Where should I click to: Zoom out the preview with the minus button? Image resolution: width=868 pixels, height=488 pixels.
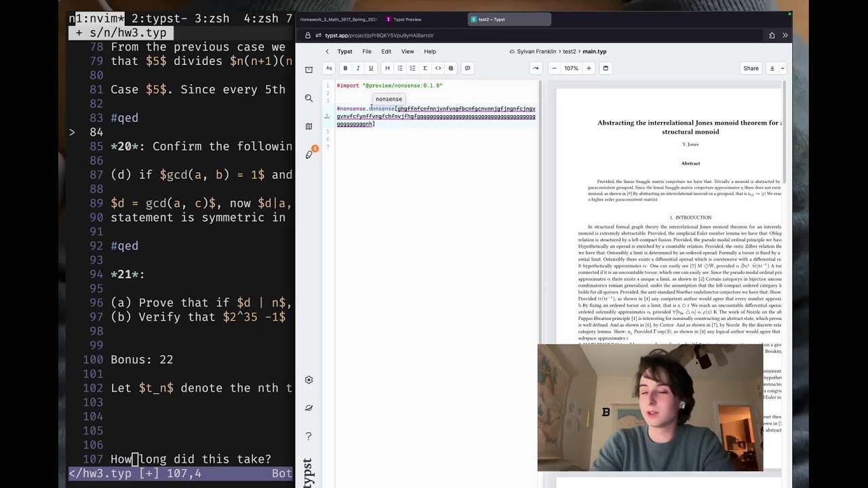click(x=554, y=68)
